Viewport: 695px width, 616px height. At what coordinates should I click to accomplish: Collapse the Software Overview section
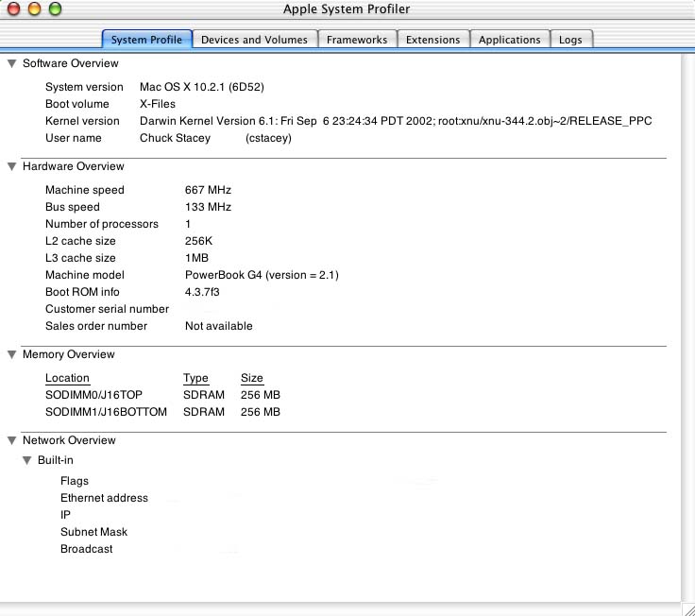(12, 64)
